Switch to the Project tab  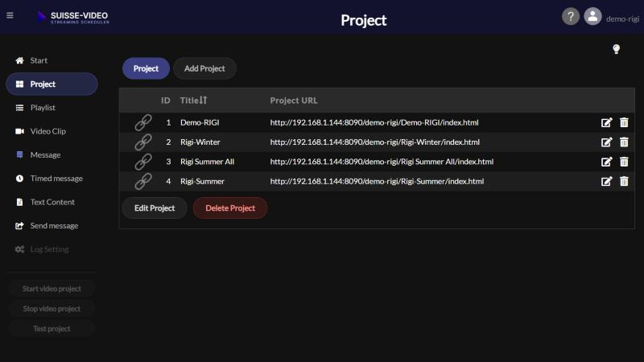pyautogui.click(x=146, y=68)
